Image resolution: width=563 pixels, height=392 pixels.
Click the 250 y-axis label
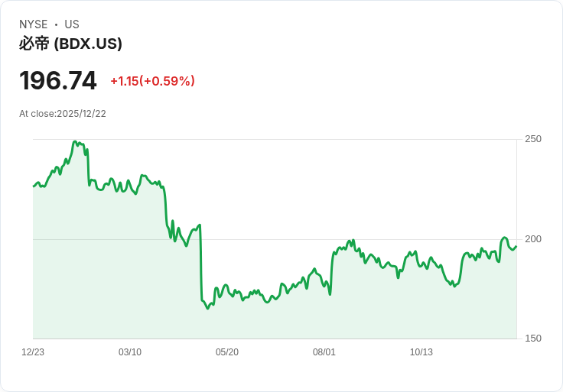532,139
